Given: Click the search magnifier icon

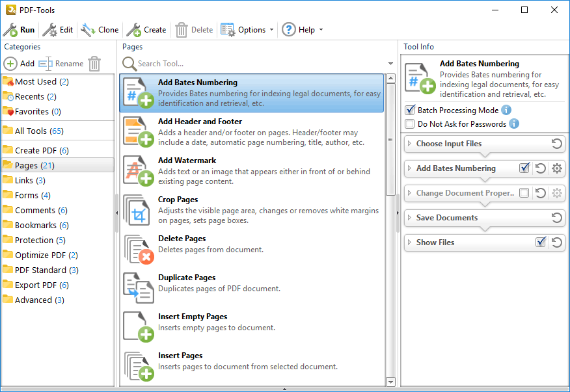Looking at the screenshot, I should [x=129, y=64].
